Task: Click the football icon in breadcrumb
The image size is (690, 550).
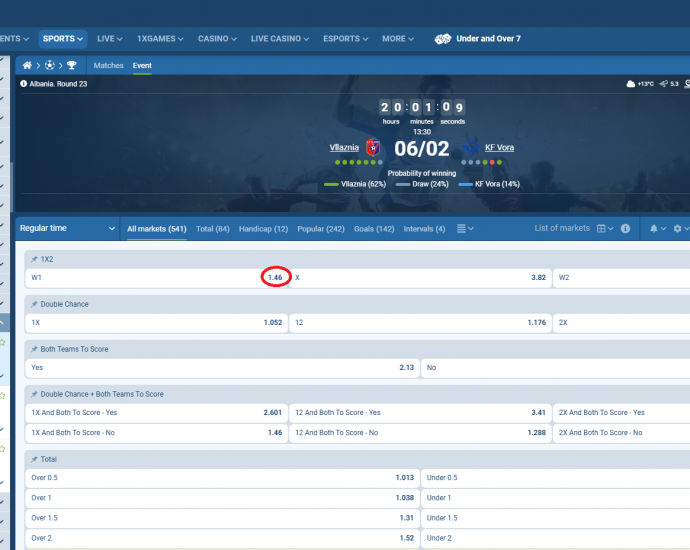Action: pyautogui.click(x=50, y=66)
